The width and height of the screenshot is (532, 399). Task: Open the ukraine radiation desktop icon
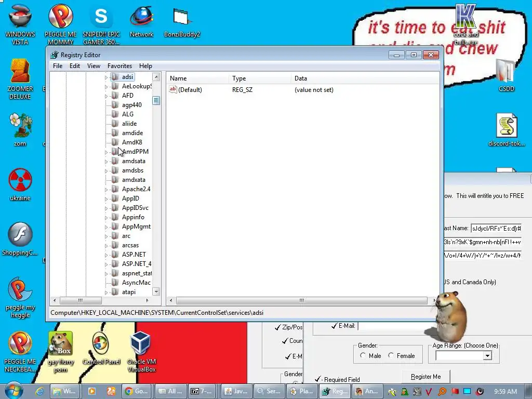(x=20, y=184)
